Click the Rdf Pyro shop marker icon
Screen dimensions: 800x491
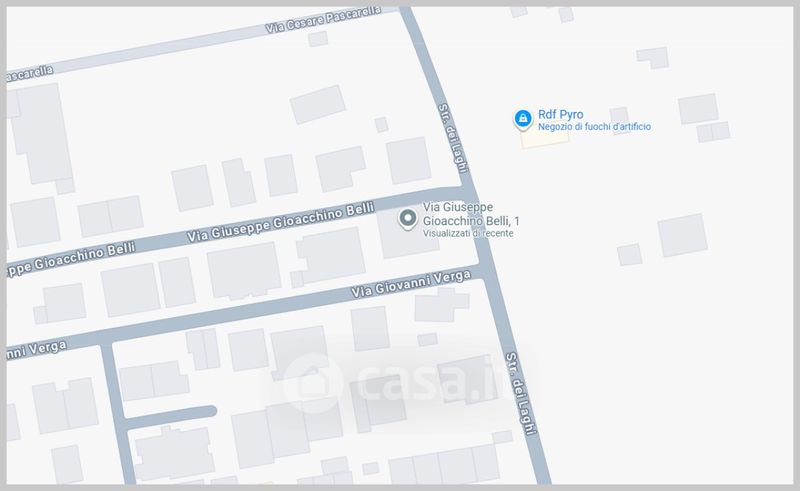pos(522,119)
